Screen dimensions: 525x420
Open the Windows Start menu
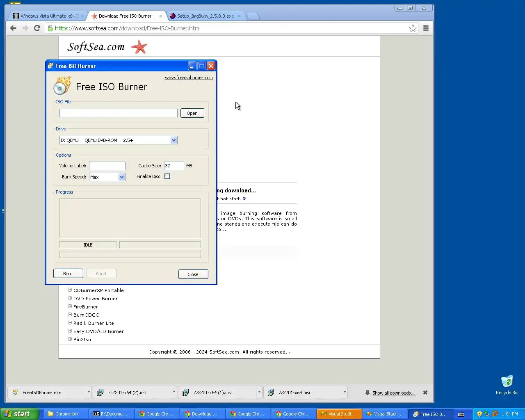[19, 414]
